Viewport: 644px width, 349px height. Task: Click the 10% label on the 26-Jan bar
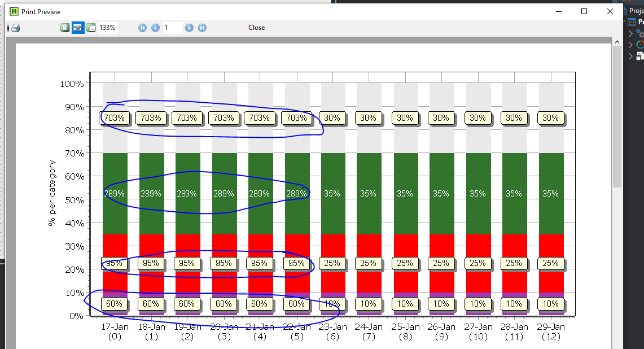click(441, 304)
